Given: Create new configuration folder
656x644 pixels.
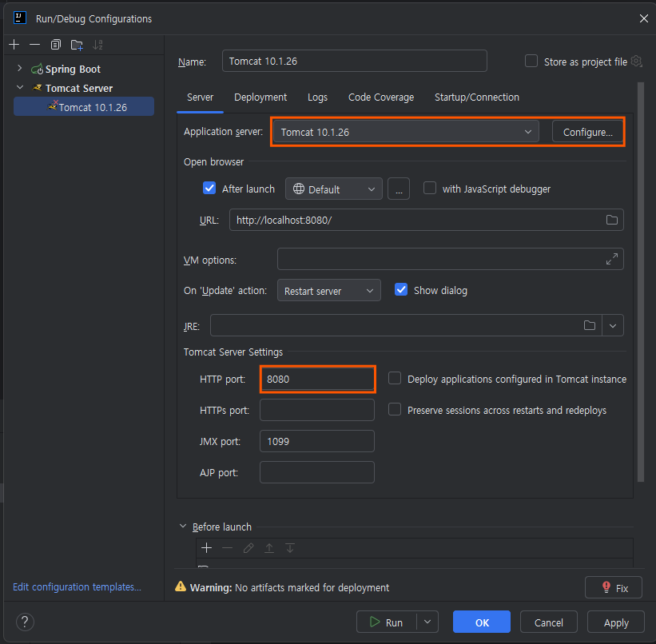Looking at the screenshot, I should (x=77, y=45).
